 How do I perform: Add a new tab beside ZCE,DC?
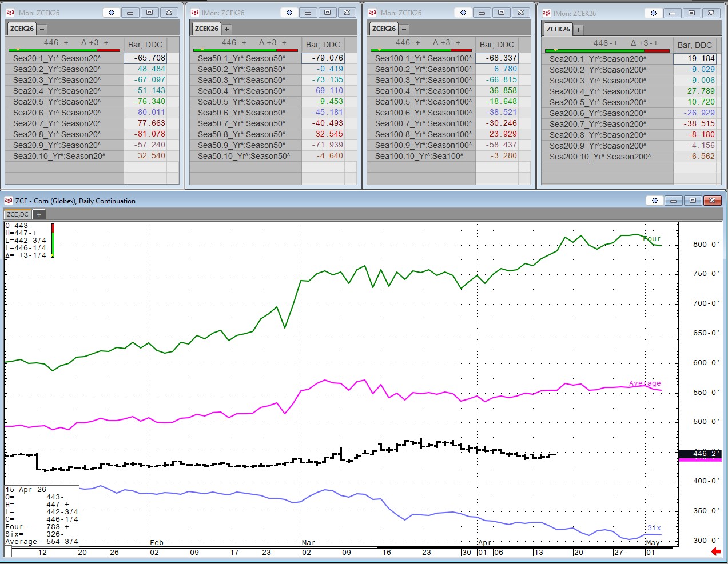39,214
